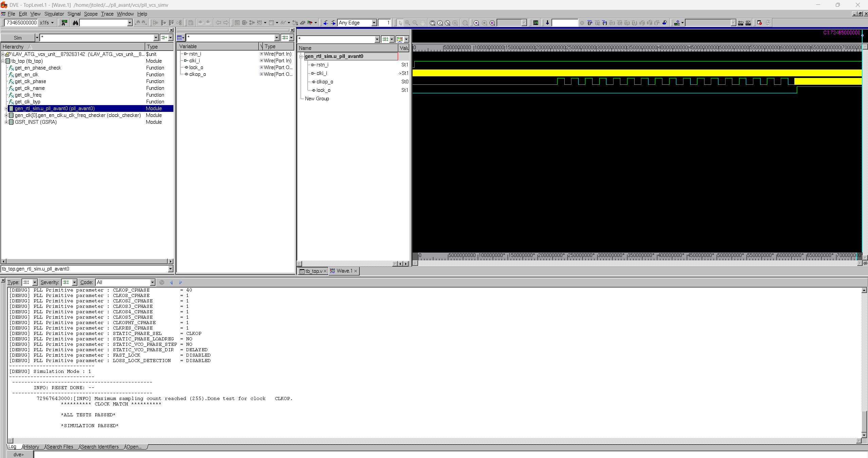Jump to previous edge with blue arrow icon
The width and height of the screenshot is (868, 458).
click(x=326, y=23)
